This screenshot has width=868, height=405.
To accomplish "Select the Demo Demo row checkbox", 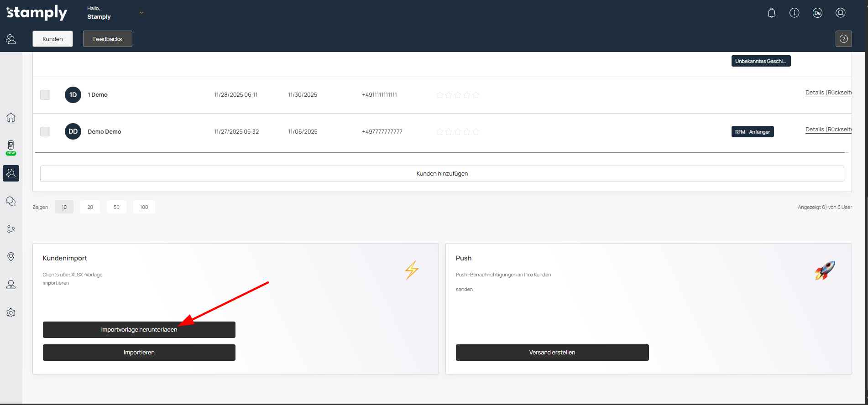I will [45, 131].
